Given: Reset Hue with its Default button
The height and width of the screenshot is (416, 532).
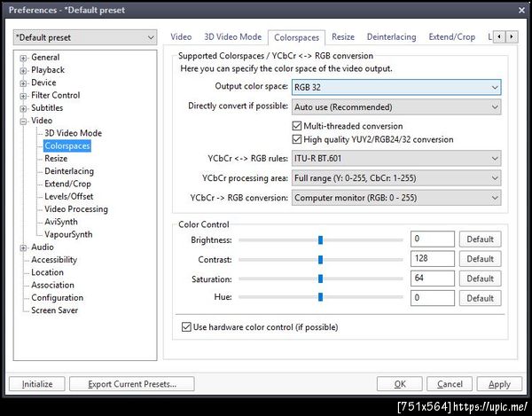Looking at the screenshot, I should coord(480,298).
